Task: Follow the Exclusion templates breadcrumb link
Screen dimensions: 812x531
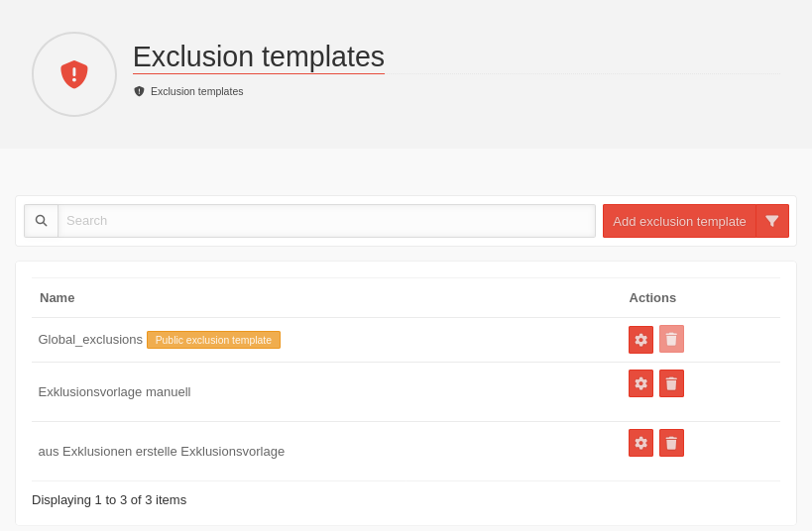Action: coord(196,91)
